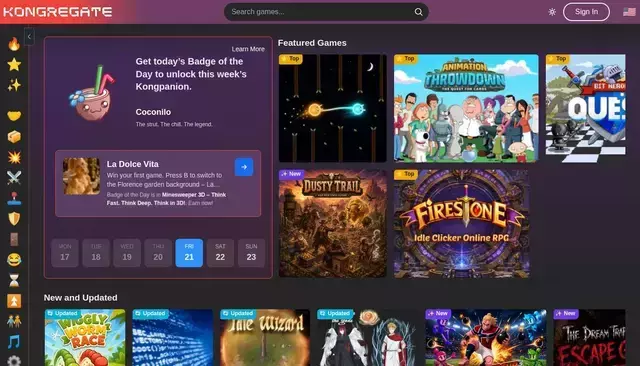The image size is (640, 366).
Task: Click the Featured Games heading
Action: click(312, 43)
